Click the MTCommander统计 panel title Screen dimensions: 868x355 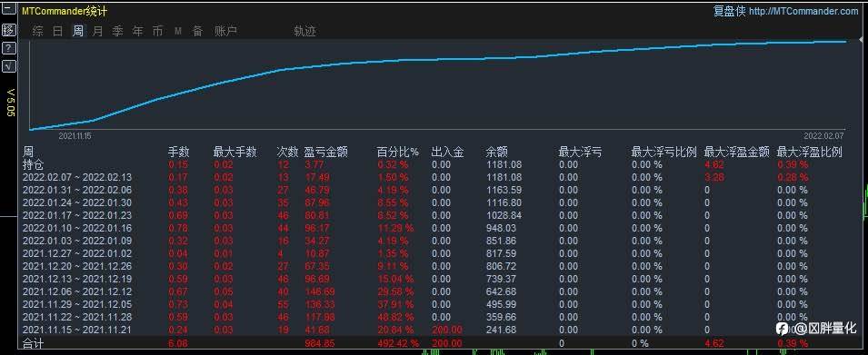click(65, 11)
